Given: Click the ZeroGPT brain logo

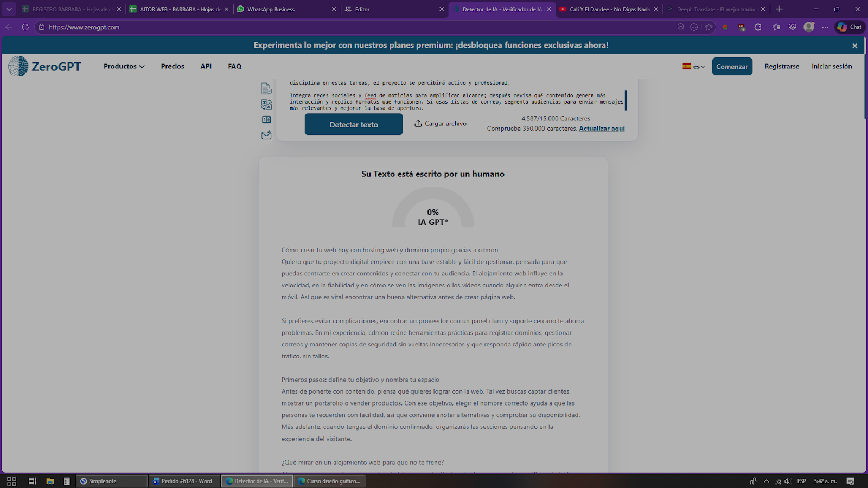Looking at the screenshot, I should (18, 66).
